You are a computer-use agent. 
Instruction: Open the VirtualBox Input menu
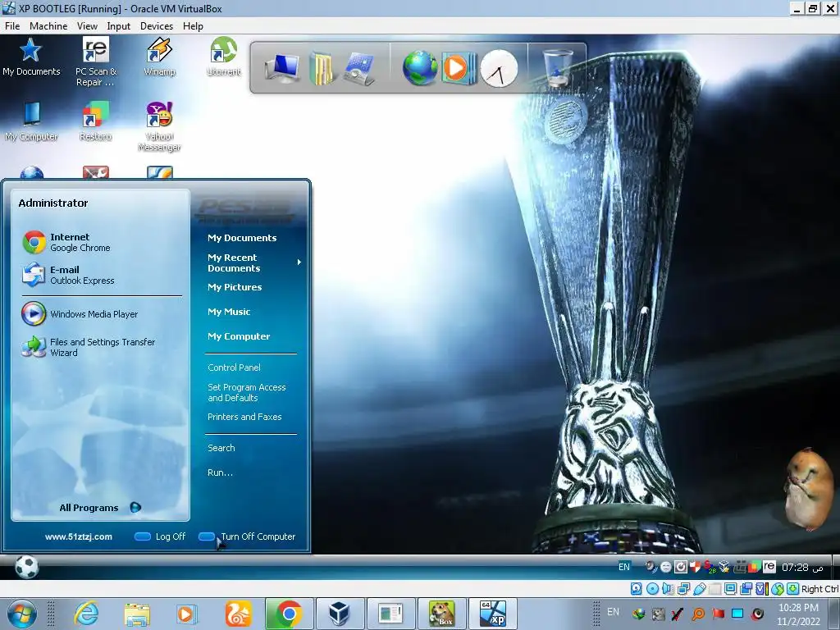(x=118, y=25)
